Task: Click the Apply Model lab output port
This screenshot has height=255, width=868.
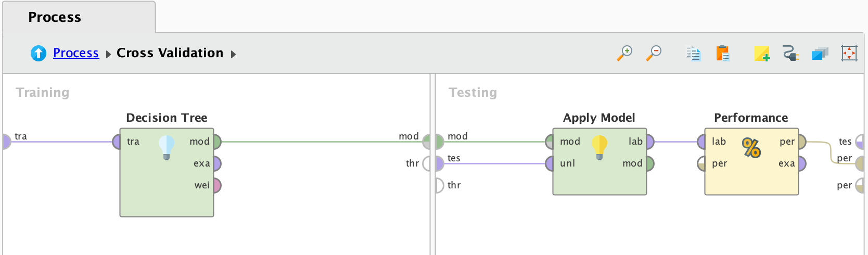Action: 650,142
